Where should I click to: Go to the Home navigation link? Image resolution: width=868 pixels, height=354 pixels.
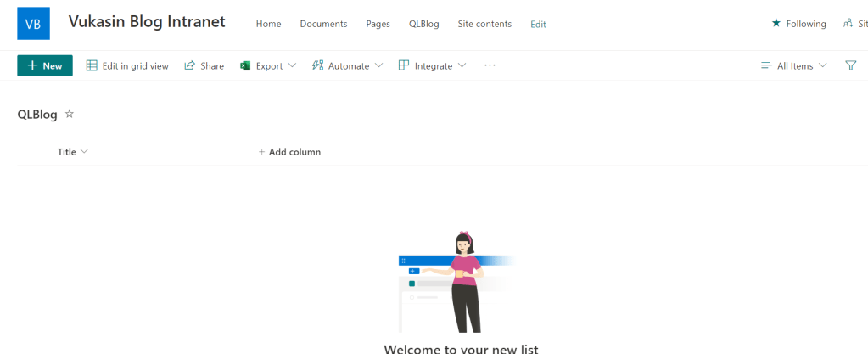click(268, 24)
